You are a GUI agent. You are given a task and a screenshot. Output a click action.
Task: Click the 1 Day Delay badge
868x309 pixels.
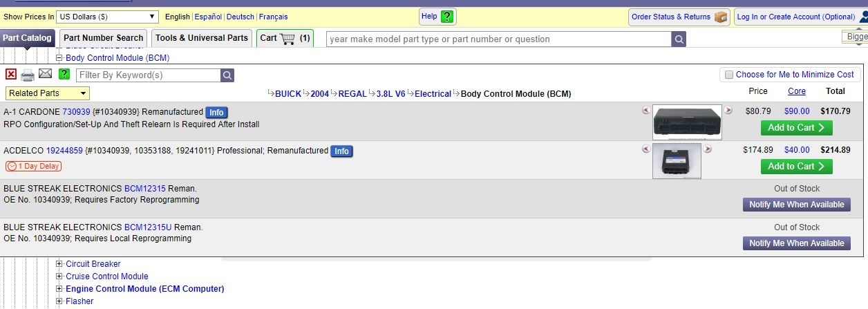click(x=33, y=167)
